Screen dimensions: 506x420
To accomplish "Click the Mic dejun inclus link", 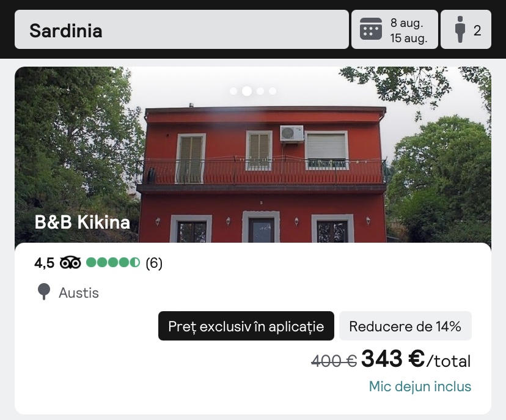I will (420, 386).
